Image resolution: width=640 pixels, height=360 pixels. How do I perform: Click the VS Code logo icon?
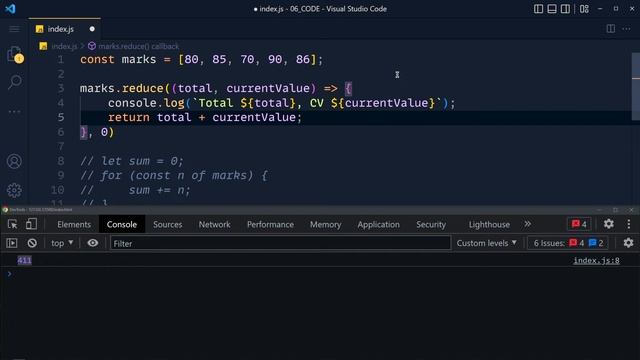(x=10, y=9)
